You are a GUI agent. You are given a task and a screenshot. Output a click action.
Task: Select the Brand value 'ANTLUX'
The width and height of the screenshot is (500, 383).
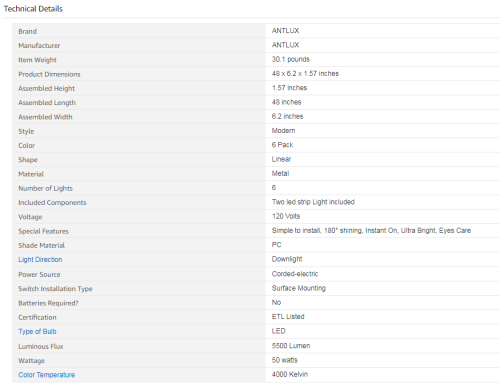point(285,31)
